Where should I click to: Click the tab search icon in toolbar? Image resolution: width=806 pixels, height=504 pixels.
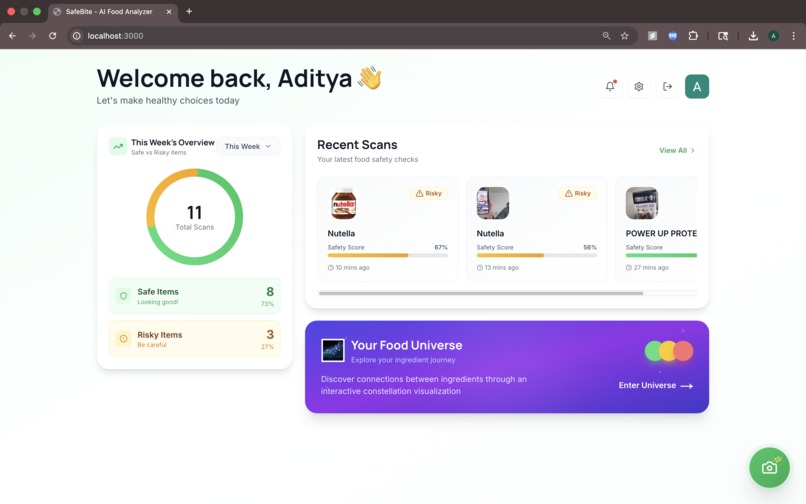(x=723, y=36)
